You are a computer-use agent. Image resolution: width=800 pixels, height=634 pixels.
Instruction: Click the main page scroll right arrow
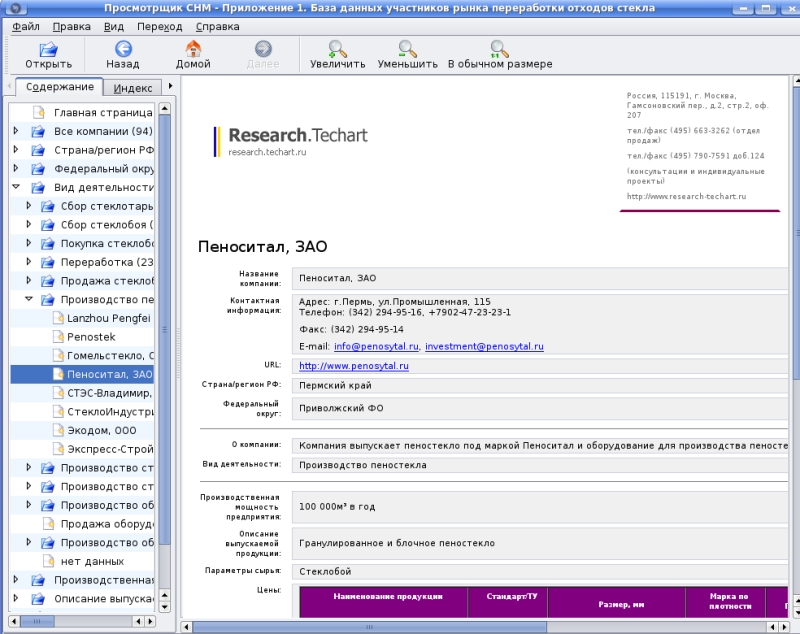click(785, 627)
